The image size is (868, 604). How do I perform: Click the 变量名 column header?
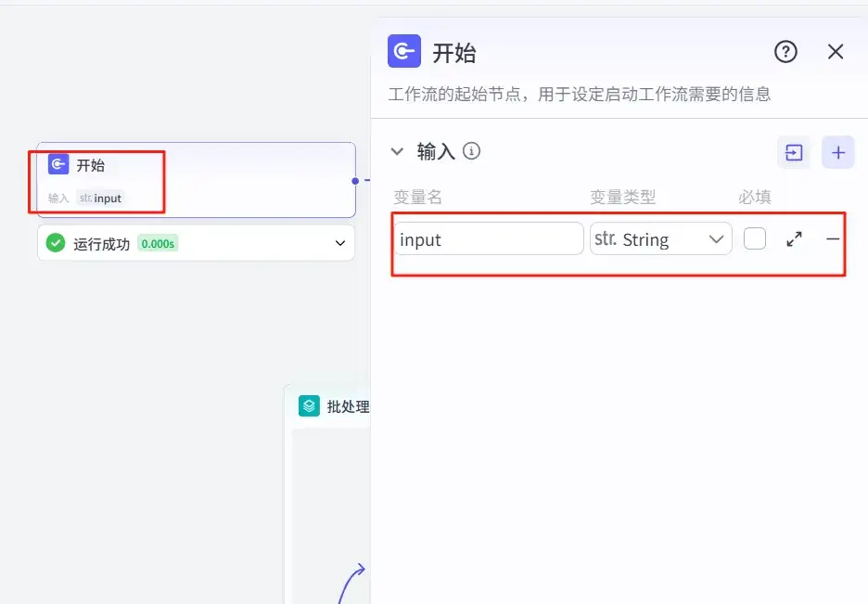click(418, 197)
